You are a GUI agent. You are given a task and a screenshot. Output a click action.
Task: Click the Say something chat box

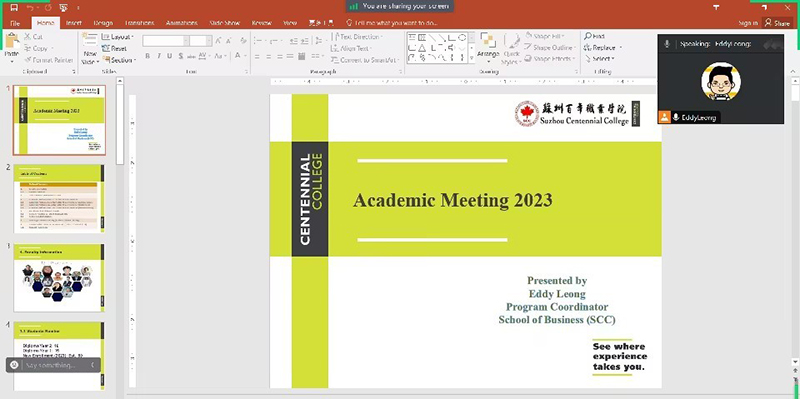(x=53, y=365)
